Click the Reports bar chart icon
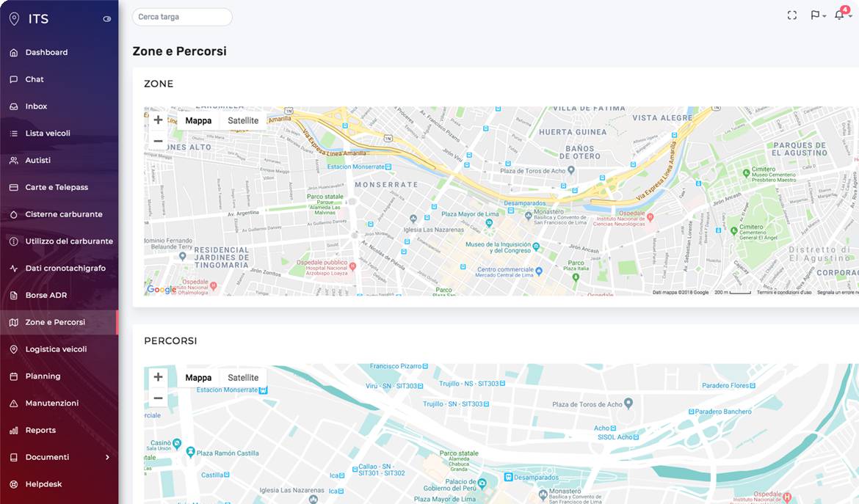The image size is (859, 504). 14,430
